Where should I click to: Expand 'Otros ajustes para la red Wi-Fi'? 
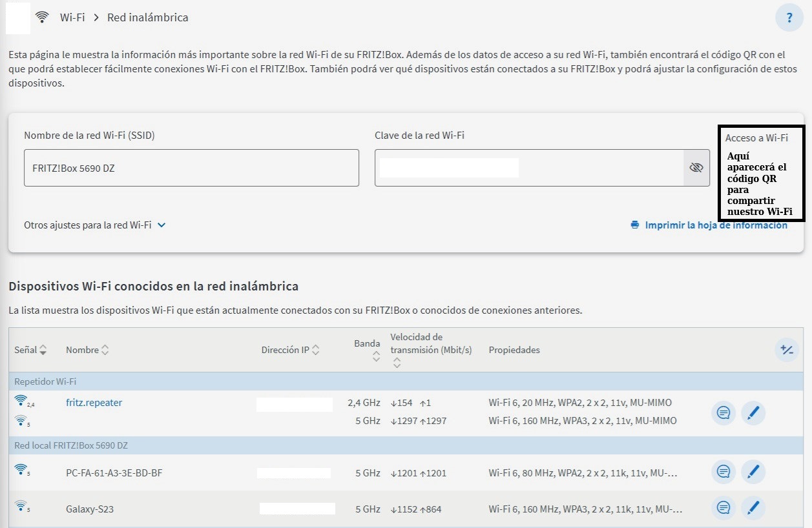(x=95, y=225)
